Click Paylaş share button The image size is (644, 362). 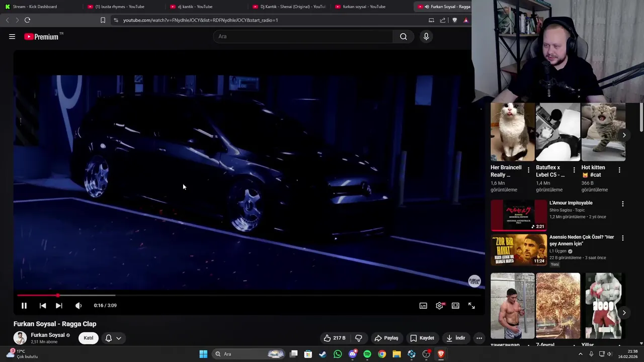pos(386,338)
